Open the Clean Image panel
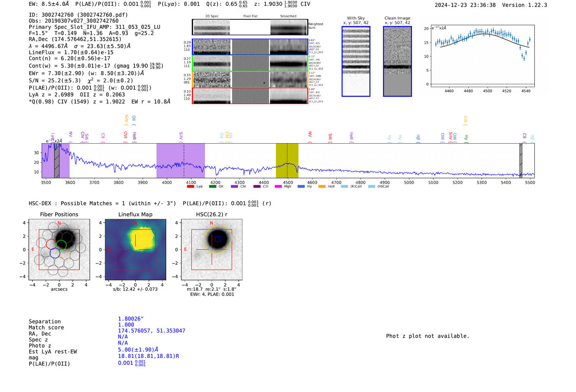This screenshot has height=392, width=576. [397, 61]
